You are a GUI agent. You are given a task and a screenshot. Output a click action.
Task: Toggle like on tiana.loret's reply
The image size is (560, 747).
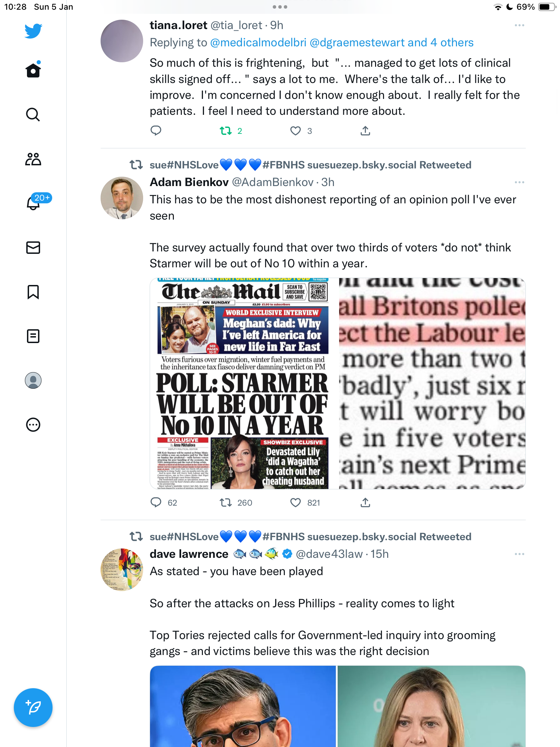point(296,131)
